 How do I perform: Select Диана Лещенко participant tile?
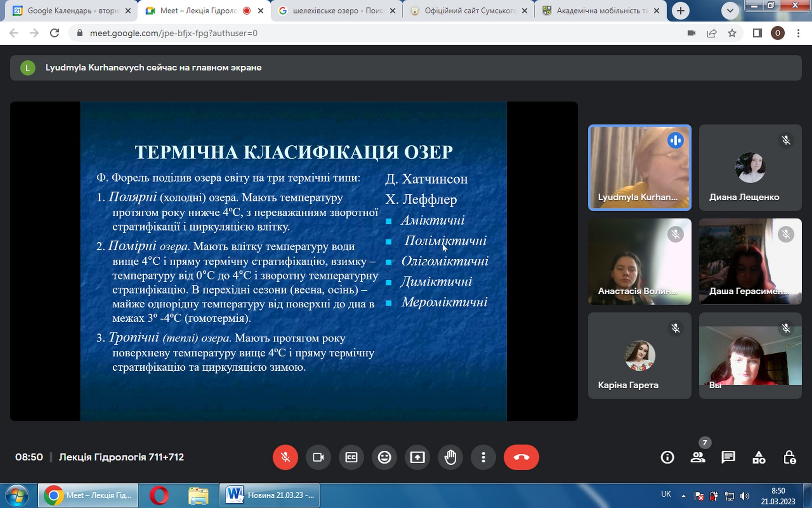pos(750,167)
